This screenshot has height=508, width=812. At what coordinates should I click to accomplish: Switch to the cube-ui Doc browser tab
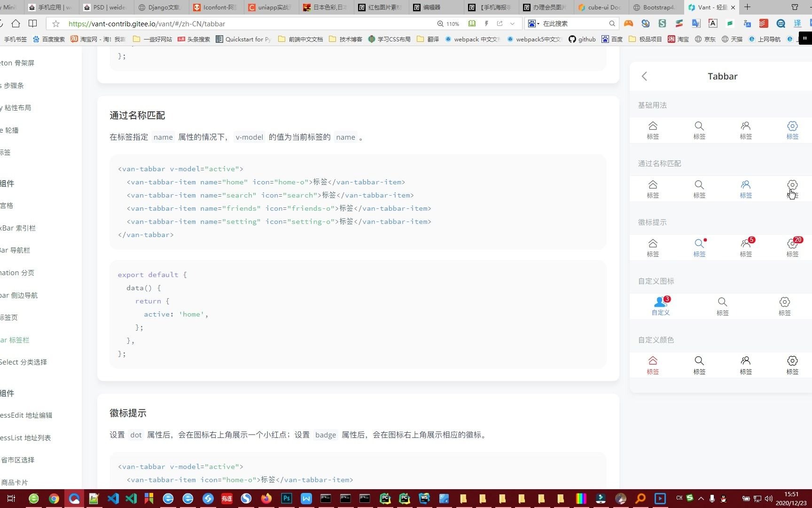(x=601, y=7)
